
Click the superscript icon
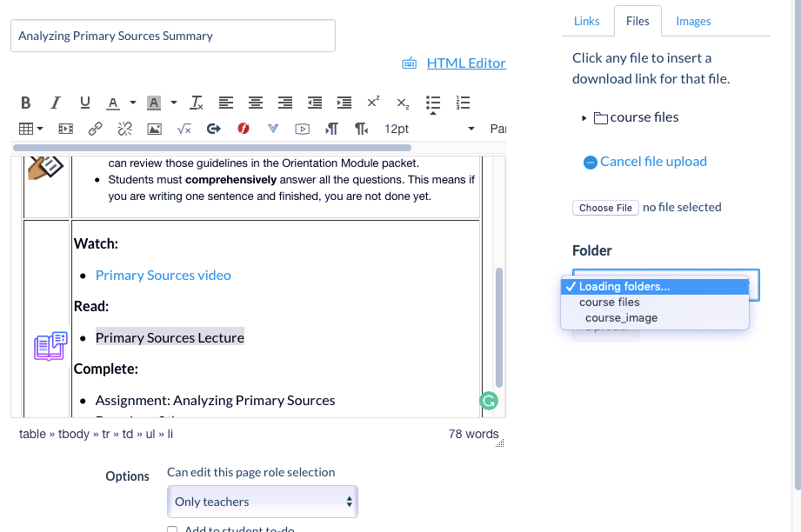point(373,103)
